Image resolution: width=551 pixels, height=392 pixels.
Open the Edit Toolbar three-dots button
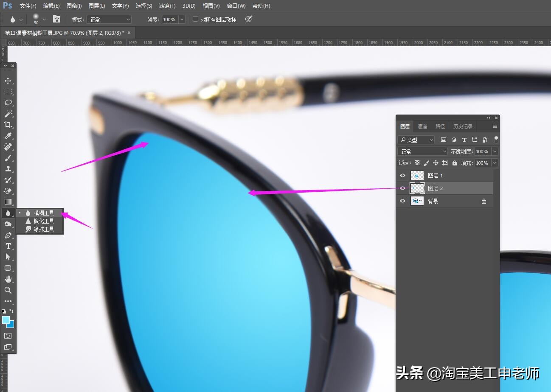coord(8,301)
